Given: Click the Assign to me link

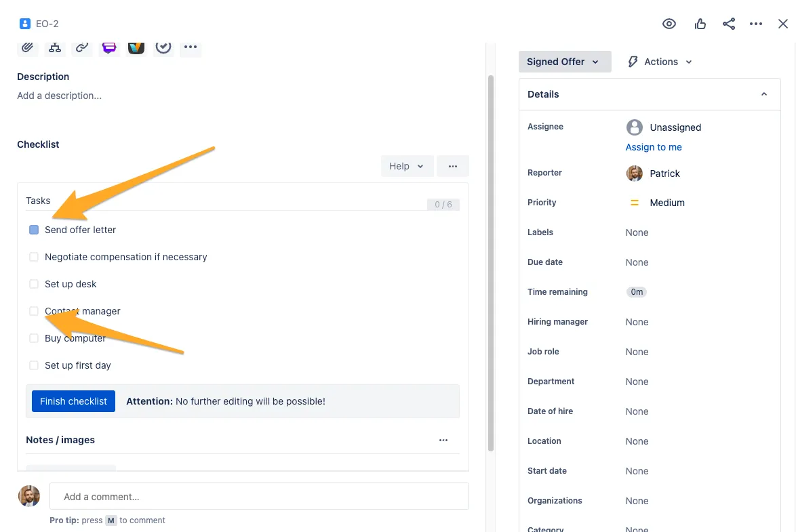Looking at the screenshot, I should pos(654,147).
